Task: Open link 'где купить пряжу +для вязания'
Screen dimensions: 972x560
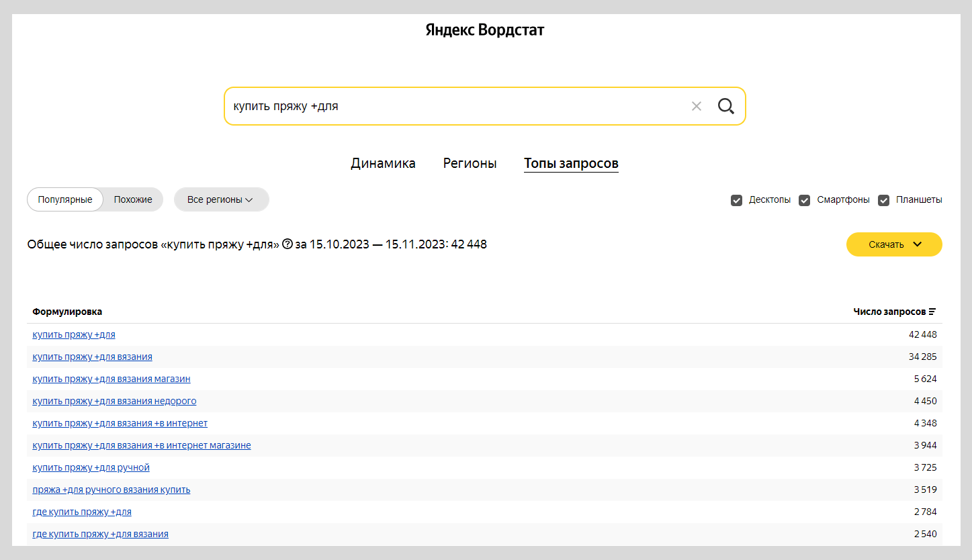Action: [x=100, y=534]
